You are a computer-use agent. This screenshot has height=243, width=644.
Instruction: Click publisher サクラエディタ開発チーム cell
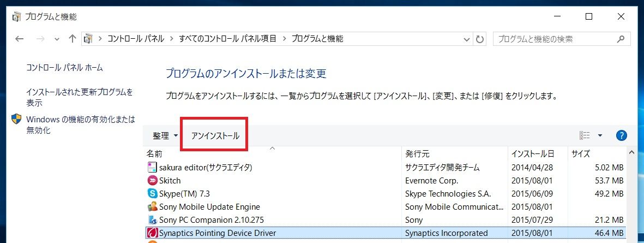(442, 167)
